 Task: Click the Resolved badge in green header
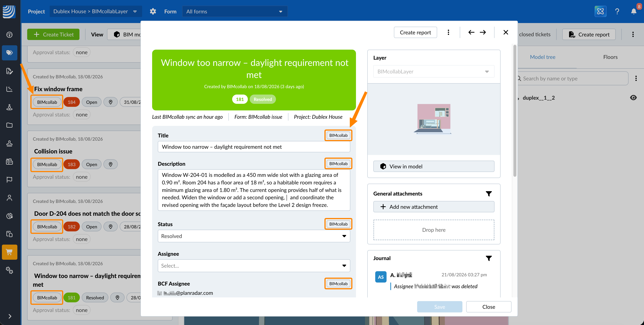click(263, 99)
